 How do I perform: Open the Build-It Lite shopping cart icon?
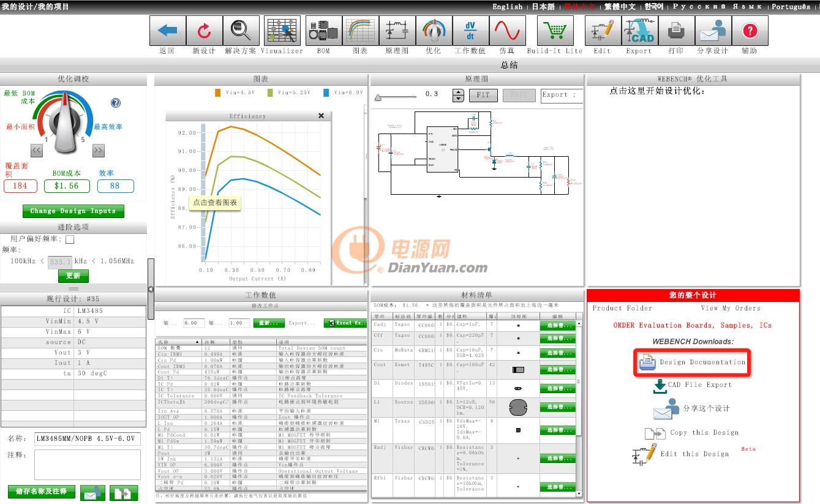(x=555, y=31)
